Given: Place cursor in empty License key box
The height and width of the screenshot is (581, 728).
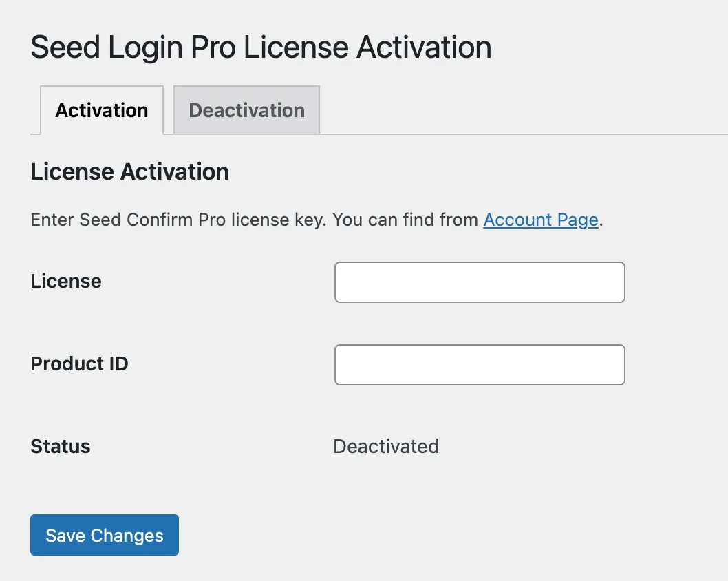Looking at the screenshot, I should 480,282.
